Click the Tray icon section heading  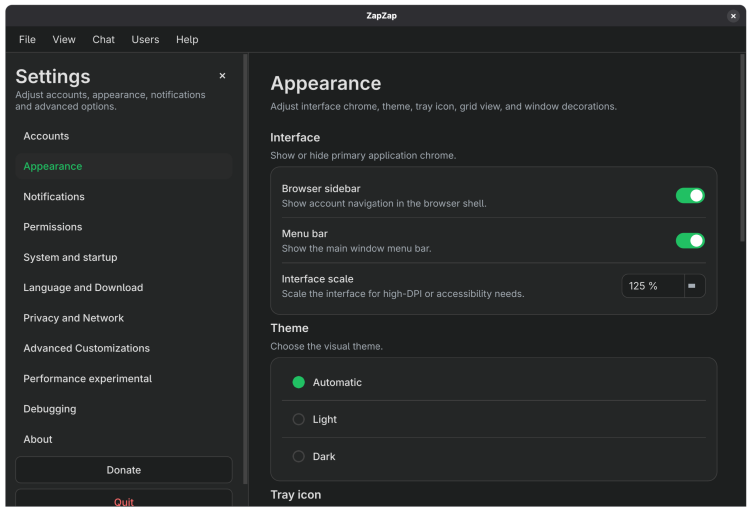295,495
